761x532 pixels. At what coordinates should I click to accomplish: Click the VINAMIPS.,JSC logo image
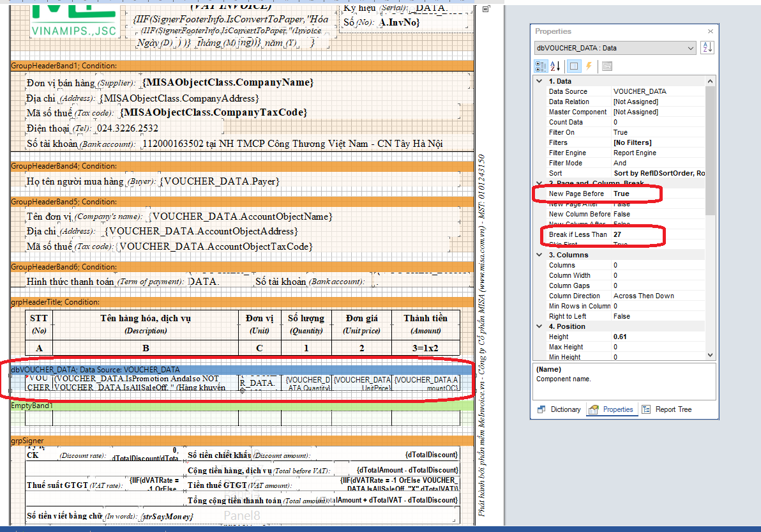(x=74, y=22)
